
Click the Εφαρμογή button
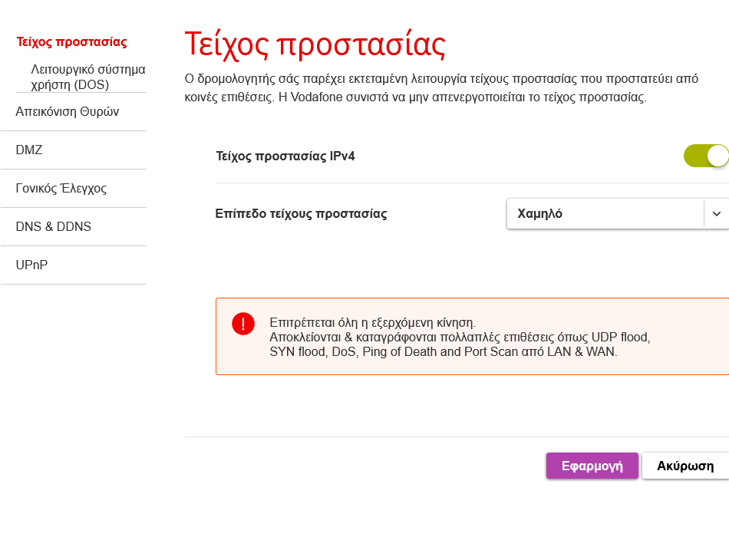point(592,466)
